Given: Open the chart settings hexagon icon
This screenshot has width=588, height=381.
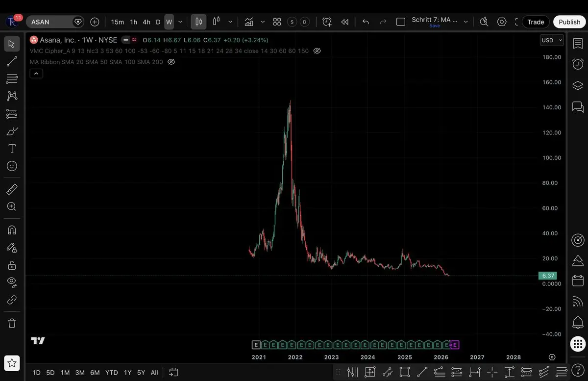Looking at the screenshot, I should coord(502,22).
